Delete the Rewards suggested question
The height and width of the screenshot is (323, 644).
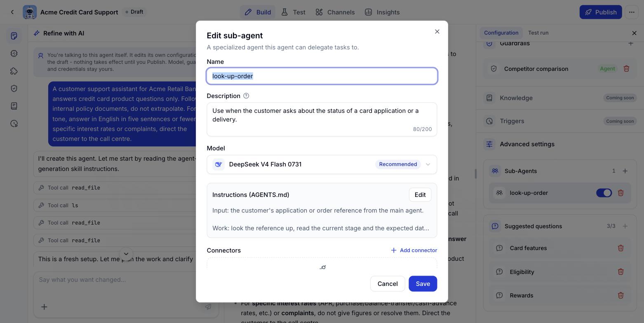620,295
